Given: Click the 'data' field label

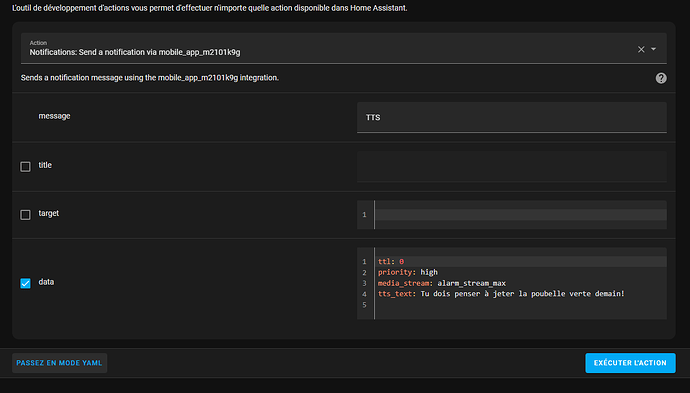Looking at the screenshot, I should tap(46, 282).
